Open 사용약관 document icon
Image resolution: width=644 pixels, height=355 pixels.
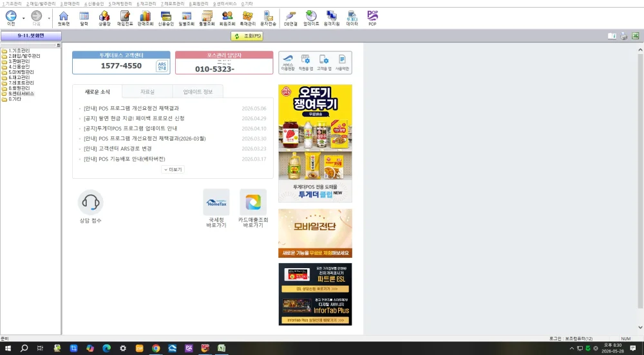point(342,62)
